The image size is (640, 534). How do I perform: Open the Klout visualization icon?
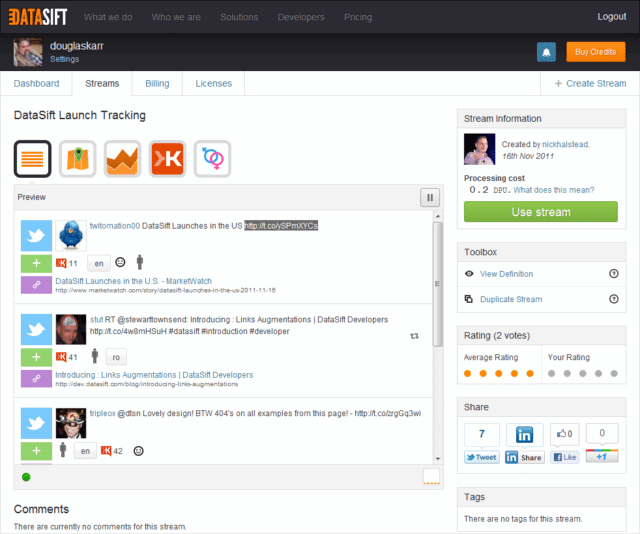point(167,159)
